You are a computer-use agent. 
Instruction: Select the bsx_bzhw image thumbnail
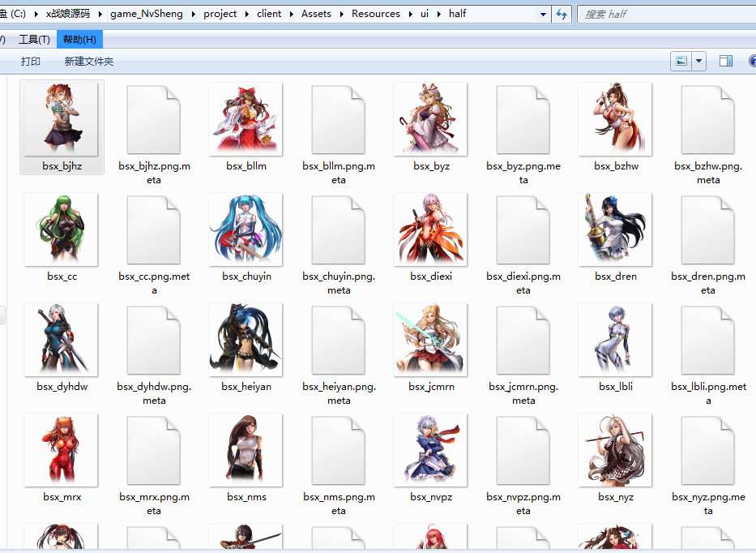click(616, 118)
